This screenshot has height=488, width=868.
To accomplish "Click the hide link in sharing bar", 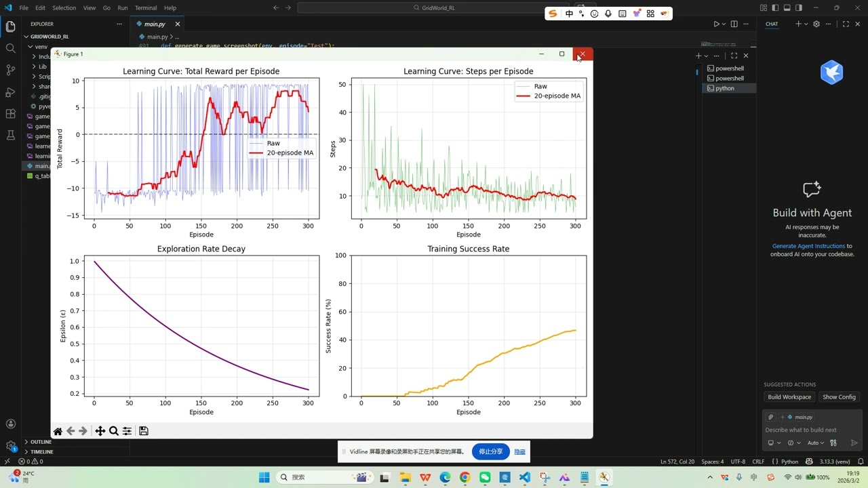I will 519,451.
